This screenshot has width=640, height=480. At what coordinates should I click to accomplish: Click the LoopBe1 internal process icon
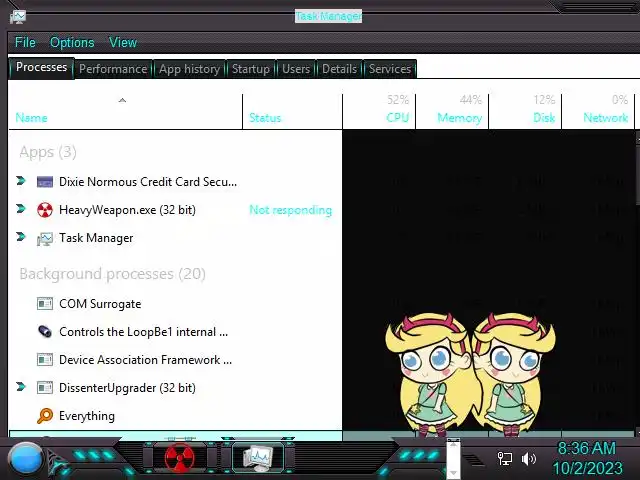(x=45, y=331)
